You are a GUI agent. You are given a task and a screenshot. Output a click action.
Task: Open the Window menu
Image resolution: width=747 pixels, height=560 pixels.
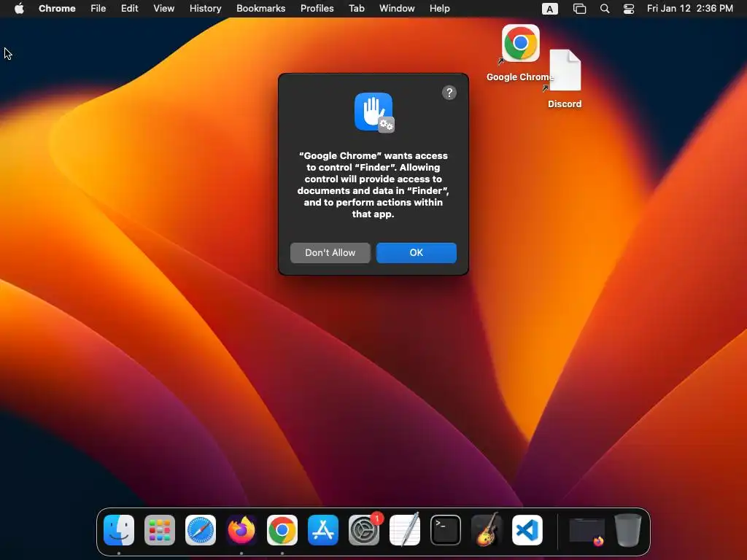397,9
